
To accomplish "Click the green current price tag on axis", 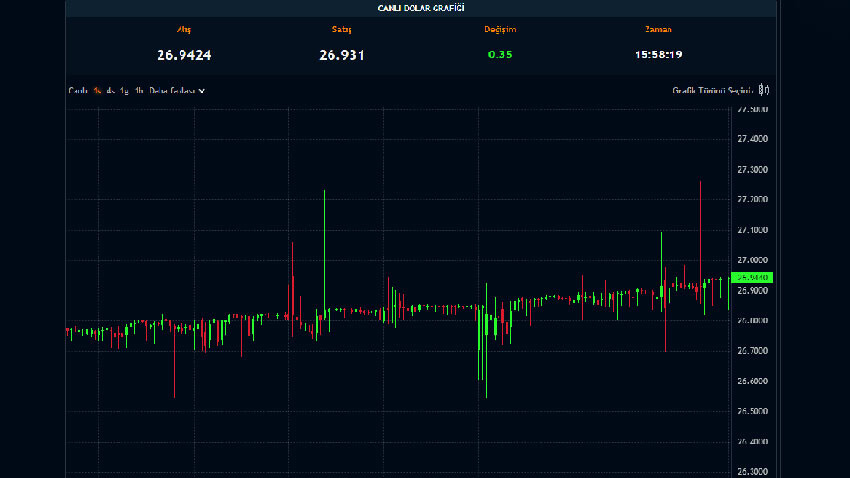I will tap(751, 277).
